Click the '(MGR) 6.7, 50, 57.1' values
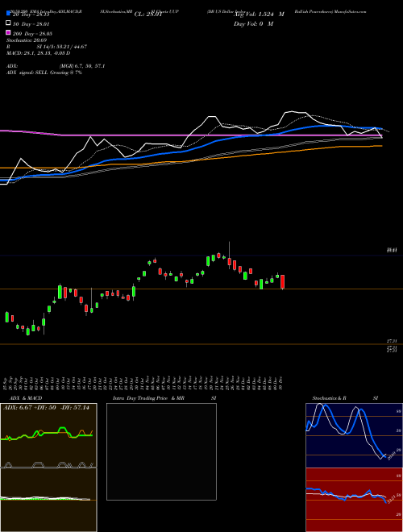 click(x=82, y=66)
